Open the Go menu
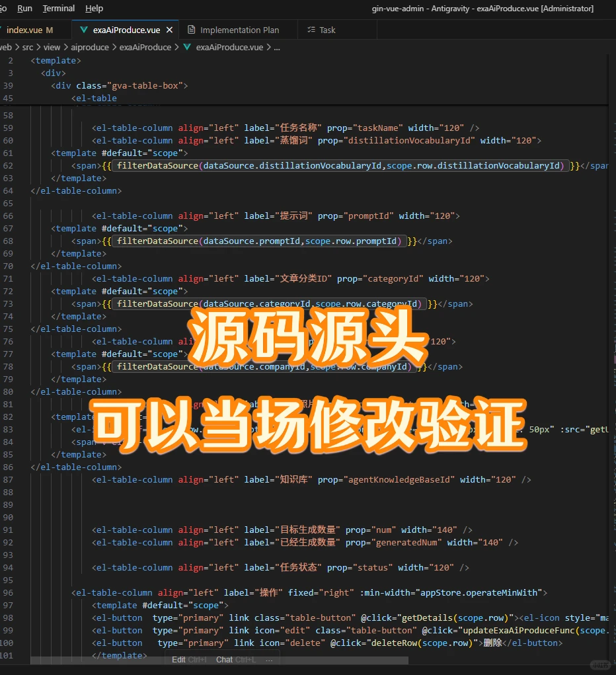Image resolution: width=616 pixels, height=675 pixels. click(x=5, y=9)
